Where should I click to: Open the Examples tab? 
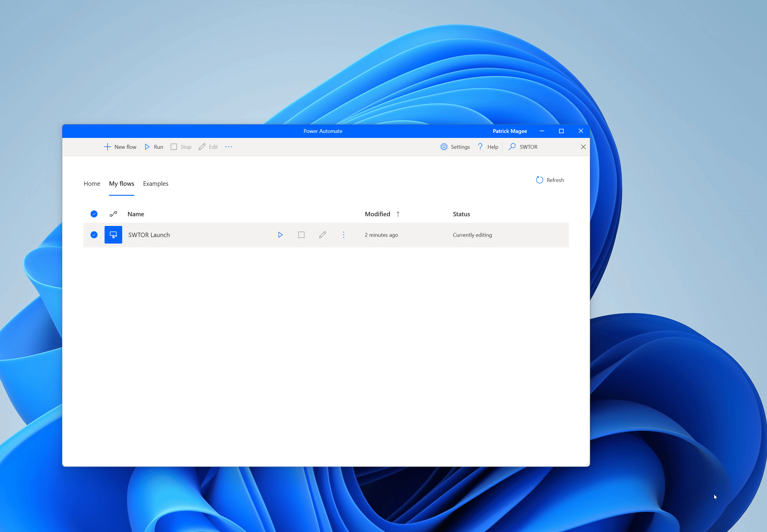tap(155, 184)
